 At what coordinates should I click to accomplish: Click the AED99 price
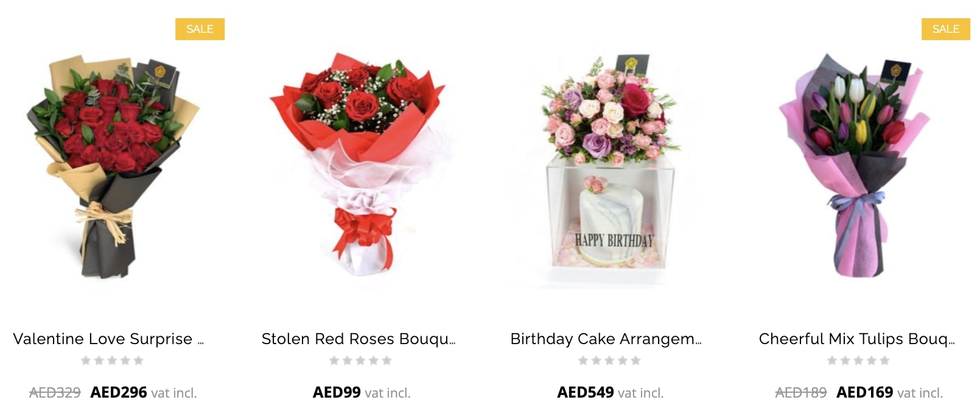(337, 392)
